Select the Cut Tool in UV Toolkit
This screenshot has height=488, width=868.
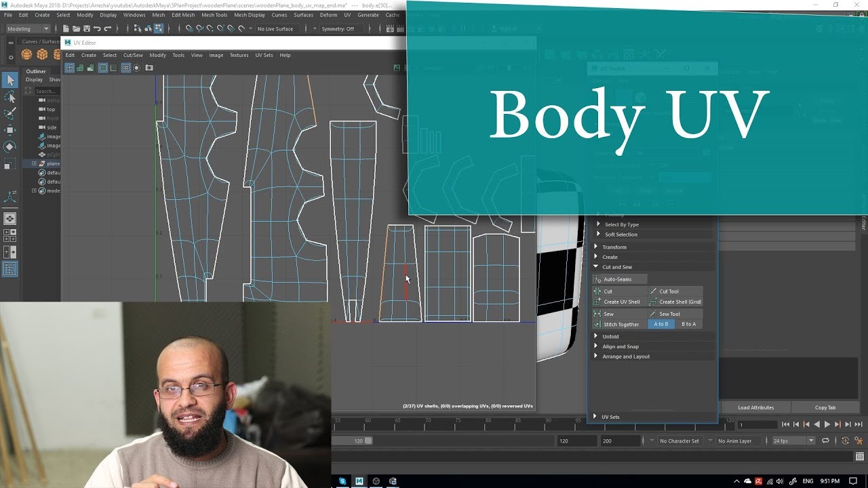[675, 291]
